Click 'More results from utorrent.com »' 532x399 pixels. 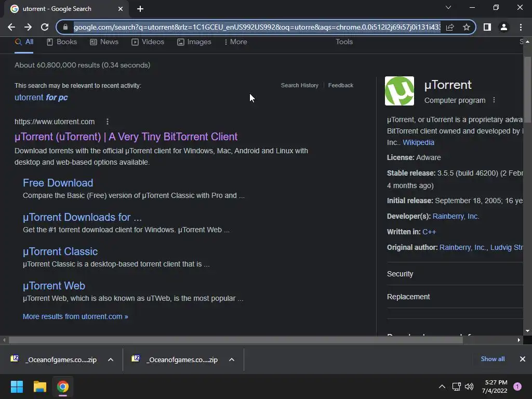[x=75, y=316]
